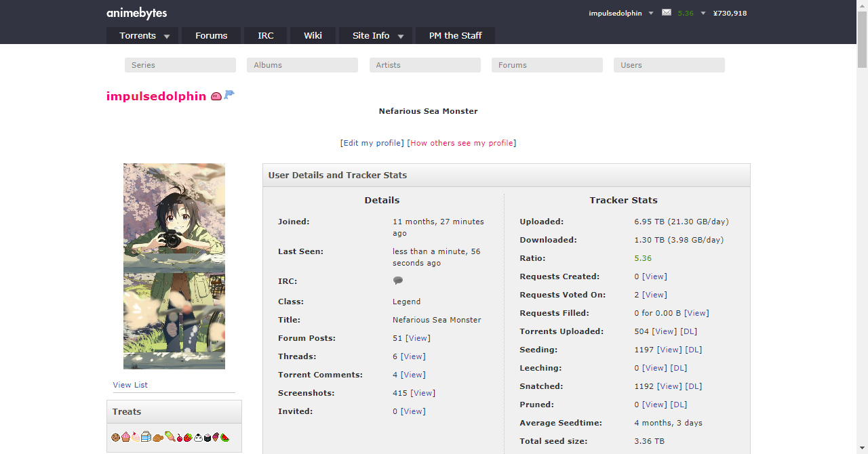
Task: Select the strawberry cake slice treat
Action: click(x=136, y=438)
